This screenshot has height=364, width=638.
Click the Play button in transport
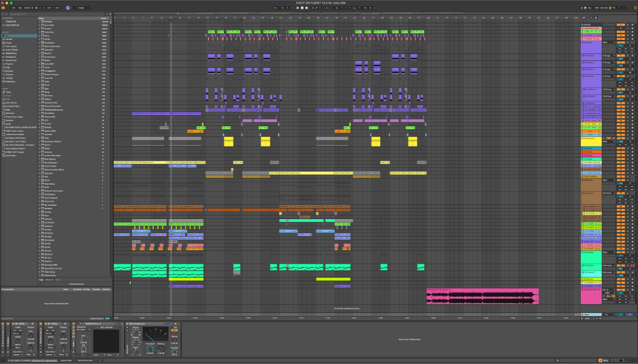[298, 8]
